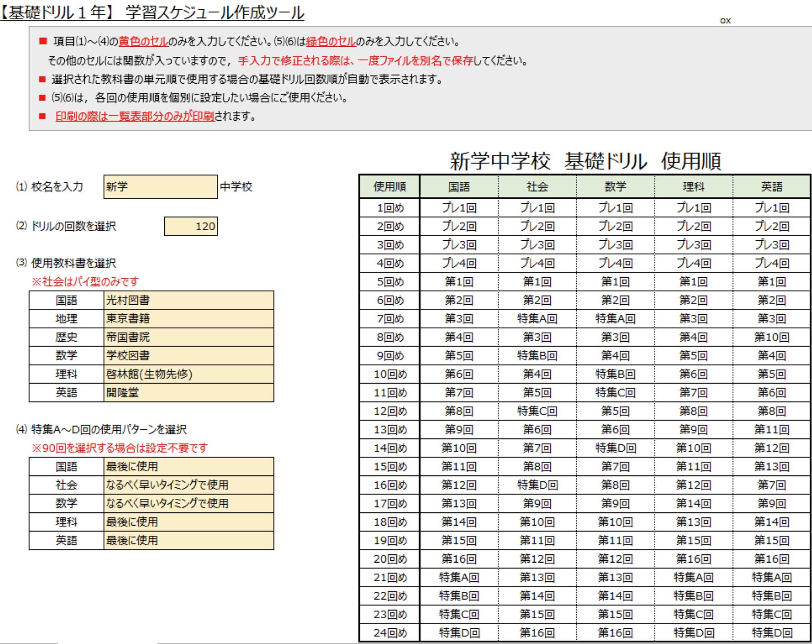Select the 理科 column header in schedule table
This screenshot has height=644, width=812.
(x=694, y=187)
